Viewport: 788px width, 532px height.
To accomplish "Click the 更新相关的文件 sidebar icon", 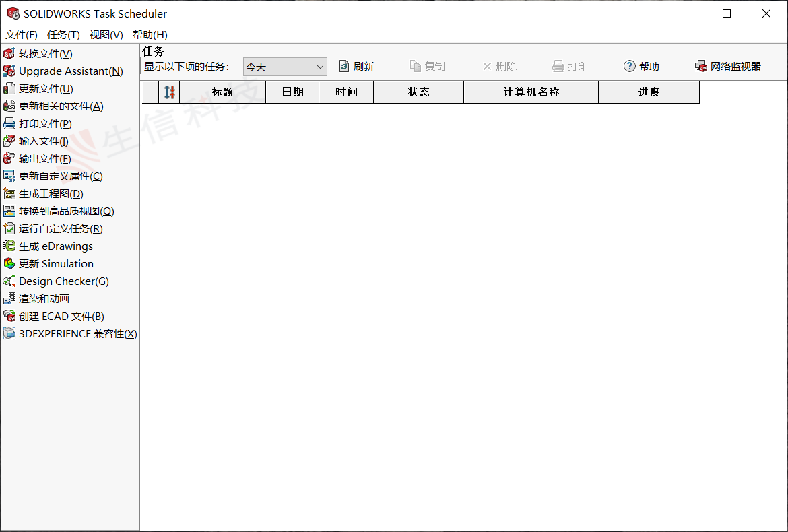I will [9, 106].
